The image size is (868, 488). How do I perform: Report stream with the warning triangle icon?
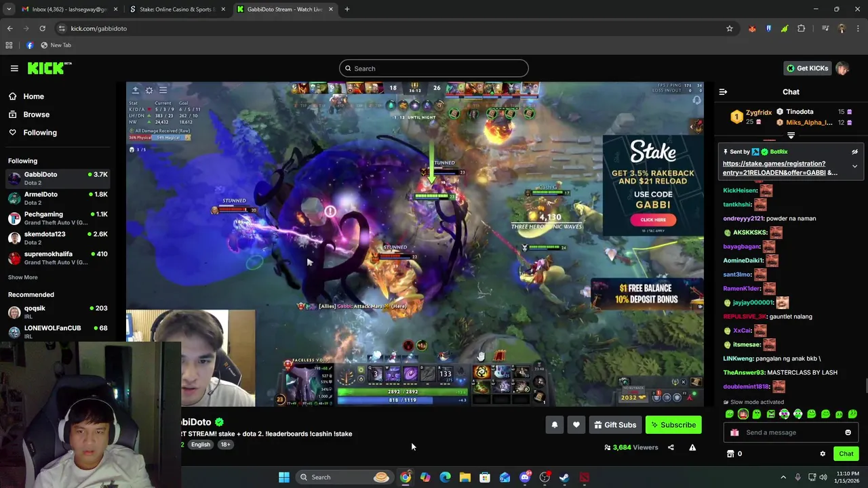692,447
